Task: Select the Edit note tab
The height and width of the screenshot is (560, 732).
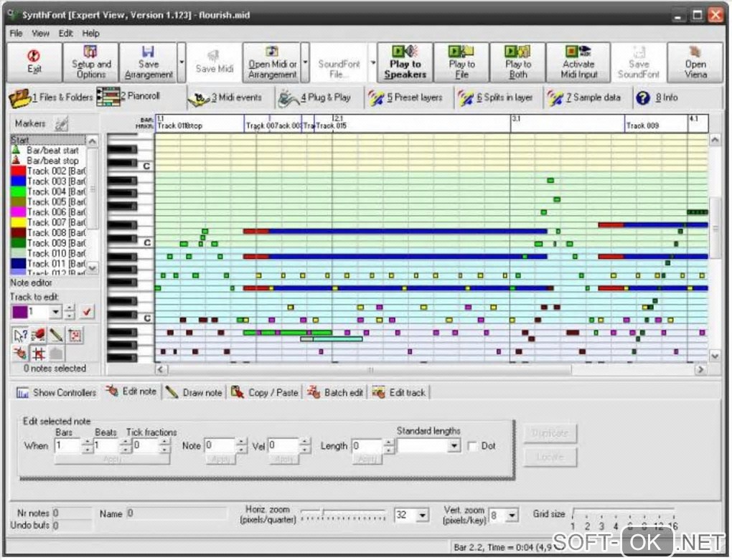Action: 131,391
